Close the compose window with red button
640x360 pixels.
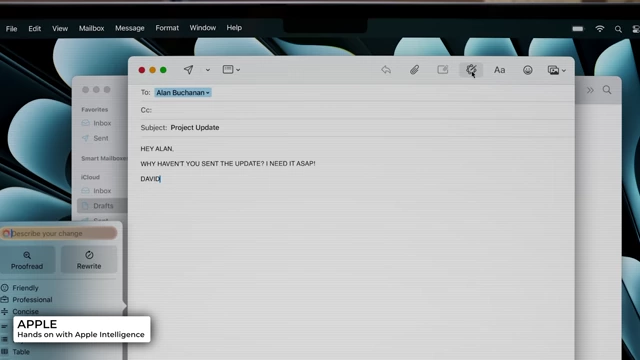pyautogui.click(x=142, y=70)
